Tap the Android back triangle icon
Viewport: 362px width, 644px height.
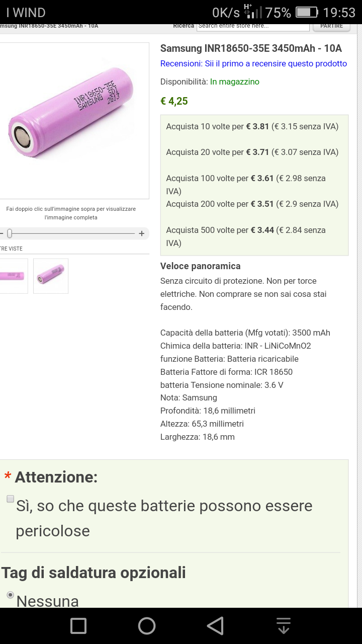point(215,626)
